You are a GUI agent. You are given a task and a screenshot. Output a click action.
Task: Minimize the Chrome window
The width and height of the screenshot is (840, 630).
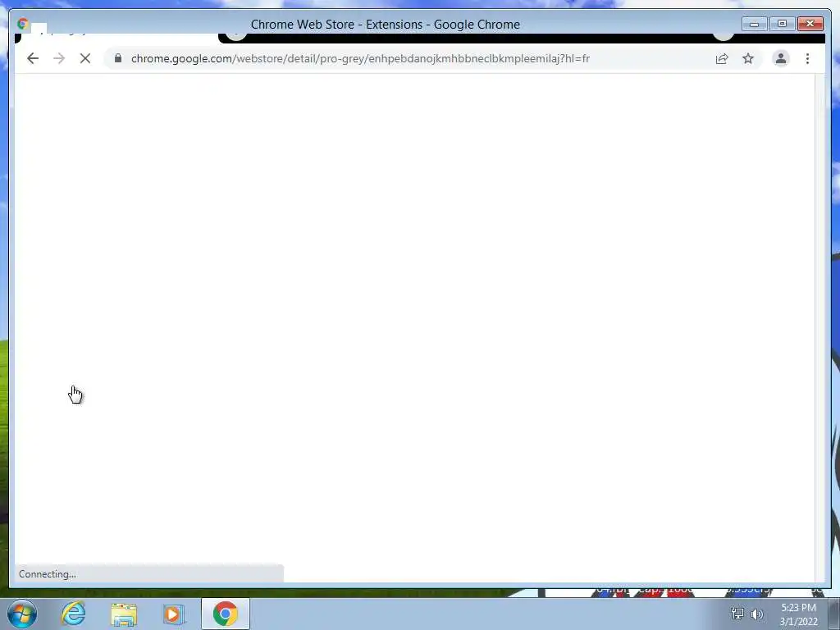(x=755, y=24)
